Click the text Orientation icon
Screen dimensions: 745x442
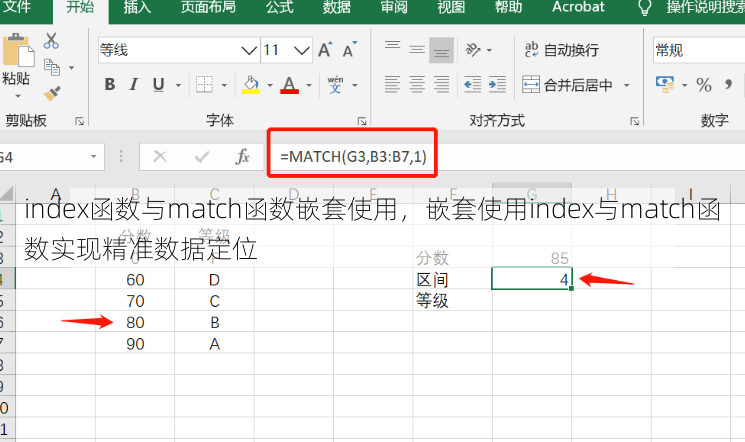(x=473, y=49)
